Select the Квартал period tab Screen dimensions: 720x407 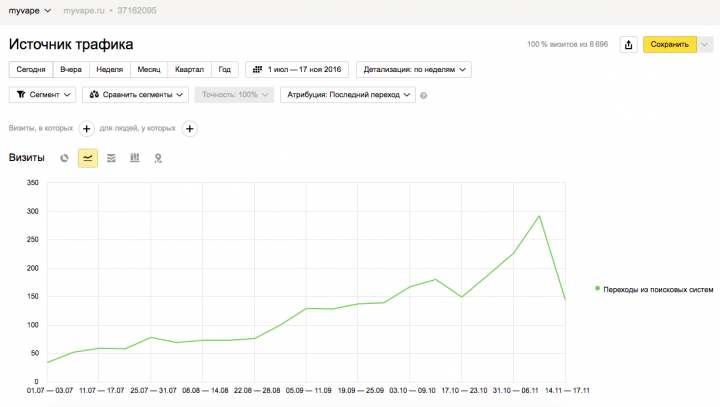189,69
